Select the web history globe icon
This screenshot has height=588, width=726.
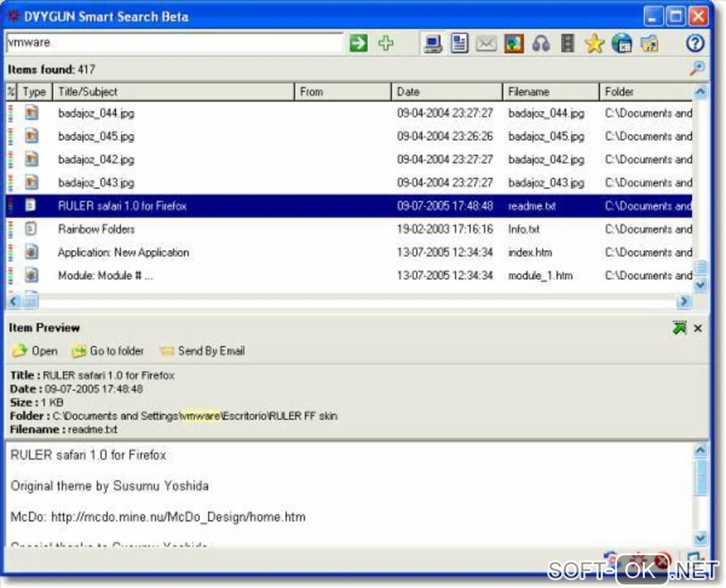[x=621, y=43]
